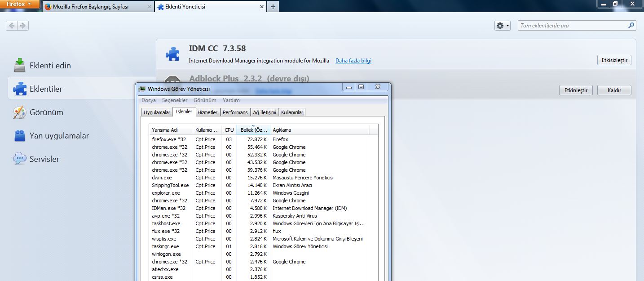The width and height of the screenshot is (644, 281).
Task: Open the orange Firefox menu button
Action: [x=20, y=4]
